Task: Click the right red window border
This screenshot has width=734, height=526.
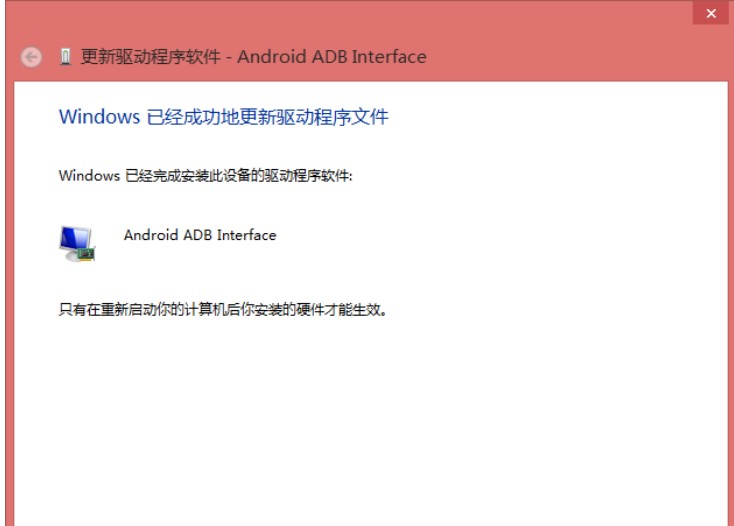Action: pyautogui.click(x=730, y=300)
